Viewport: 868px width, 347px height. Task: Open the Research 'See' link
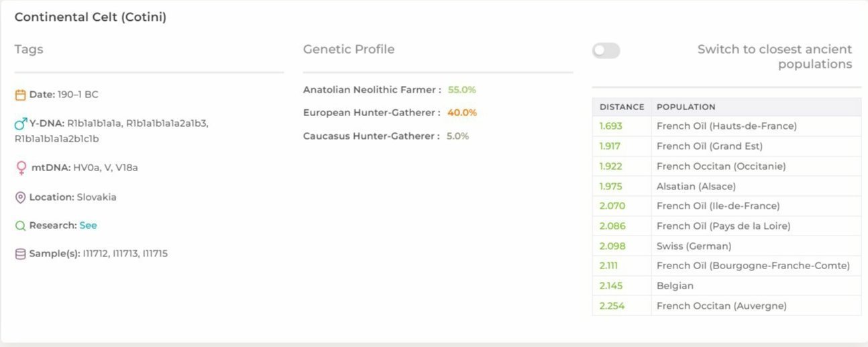(x=88, y=226)
